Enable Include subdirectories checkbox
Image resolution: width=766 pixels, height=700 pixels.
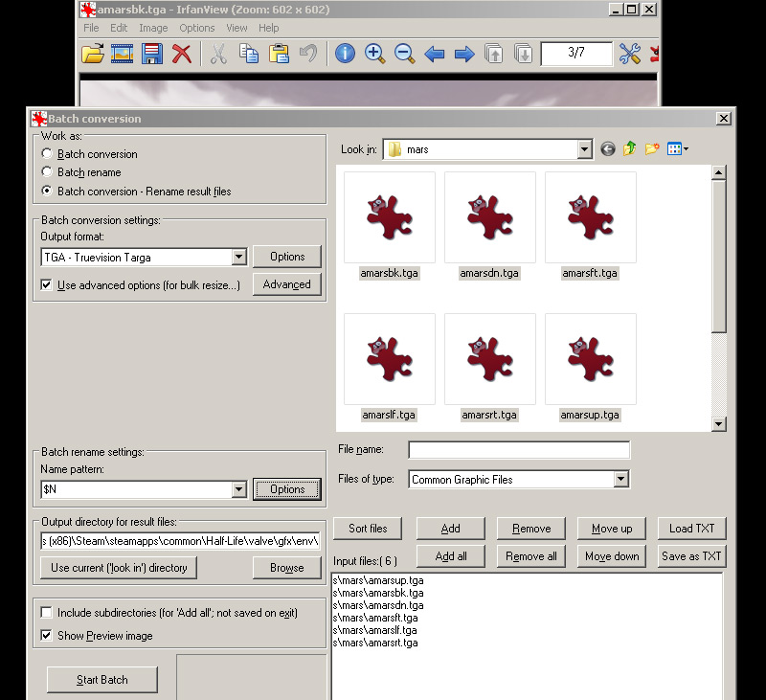[46, 612]
